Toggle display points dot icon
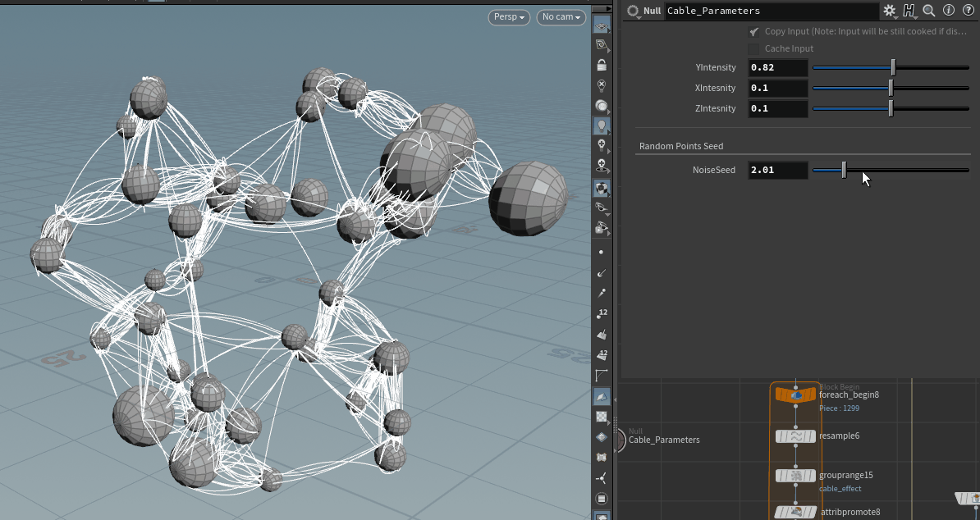 [x=602, y=252]
